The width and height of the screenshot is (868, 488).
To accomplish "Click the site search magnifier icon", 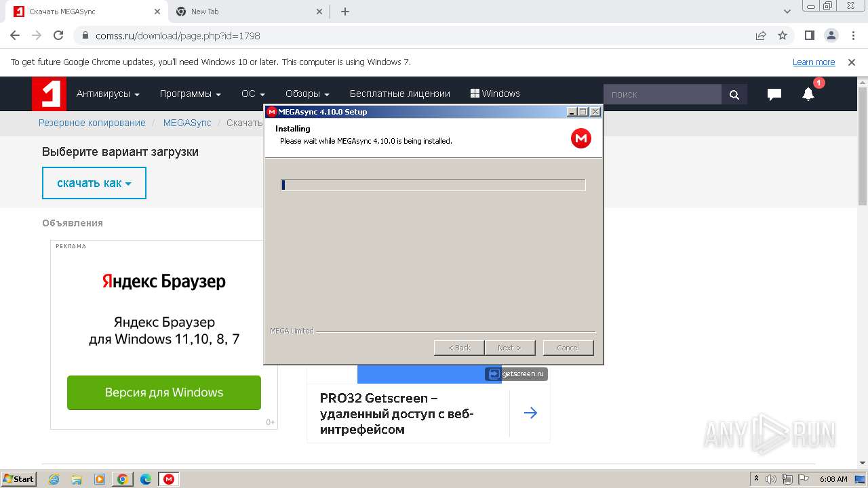I will (734, 94).
